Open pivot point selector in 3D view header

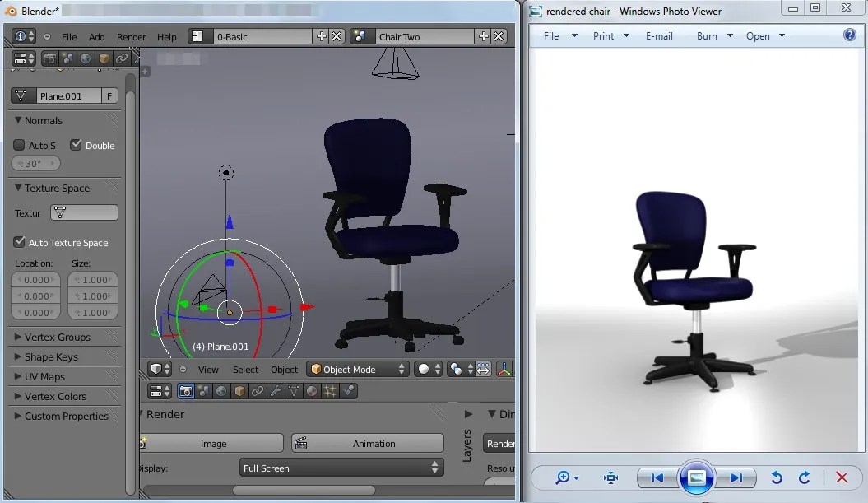point(461,369)
